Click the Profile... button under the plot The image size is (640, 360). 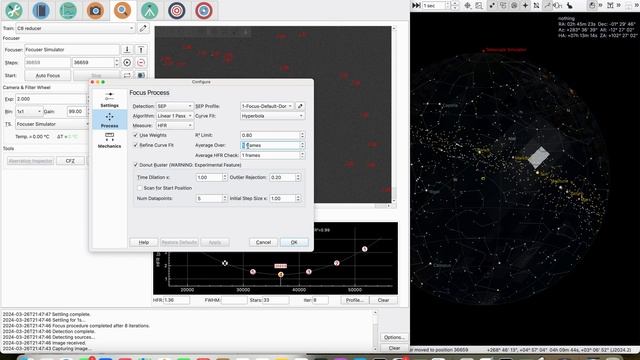tap(355, 300)
